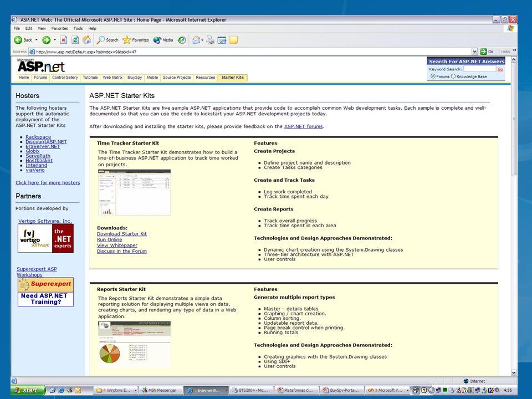Click the Forward navigation arrow icon
The image size is (532, 399).
(x=46, y=40)
